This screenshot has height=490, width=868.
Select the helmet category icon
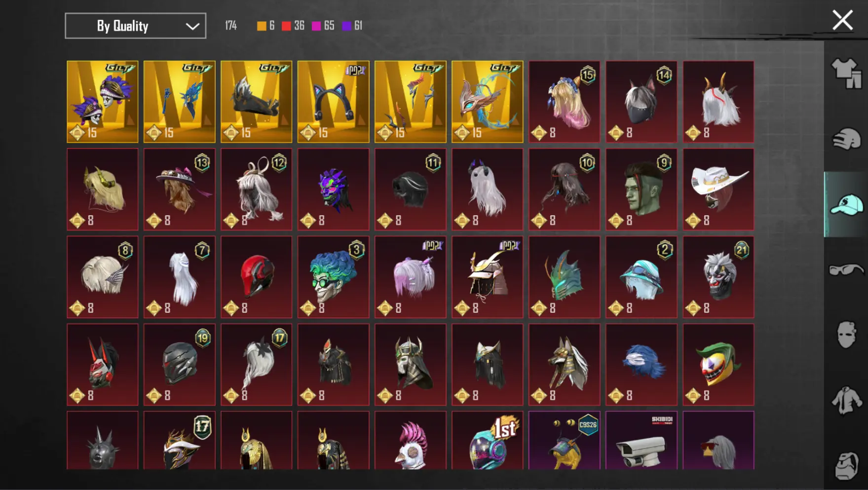click(x=846, y=139)
